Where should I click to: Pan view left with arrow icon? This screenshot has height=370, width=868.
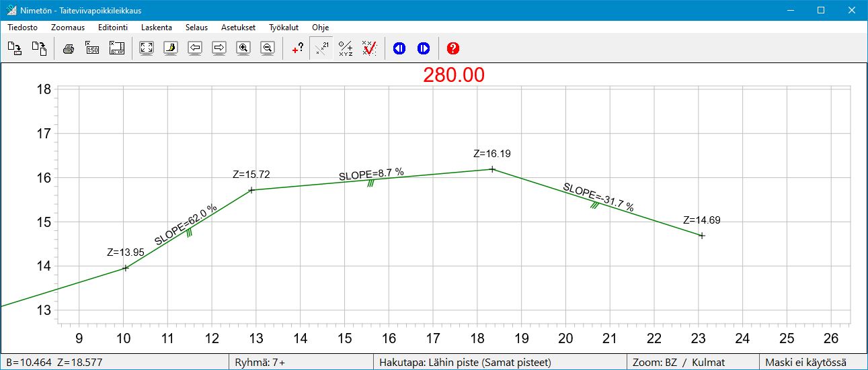click(195, 48)
